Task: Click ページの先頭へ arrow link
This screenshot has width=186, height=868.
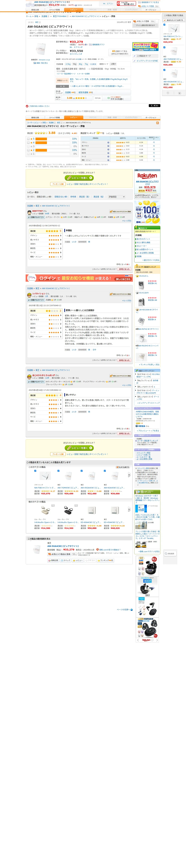Action: pos(125,610)
